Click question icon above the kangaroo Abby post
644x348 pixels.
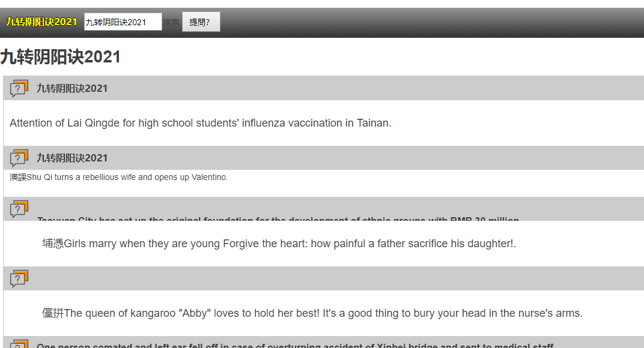pos(19,279)
